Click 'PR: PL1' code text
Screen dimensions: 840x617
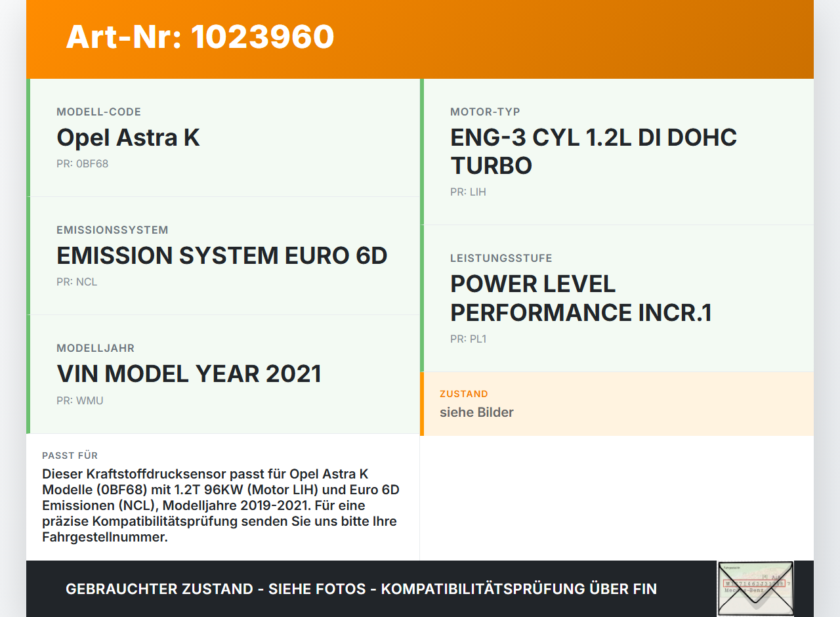468,339
